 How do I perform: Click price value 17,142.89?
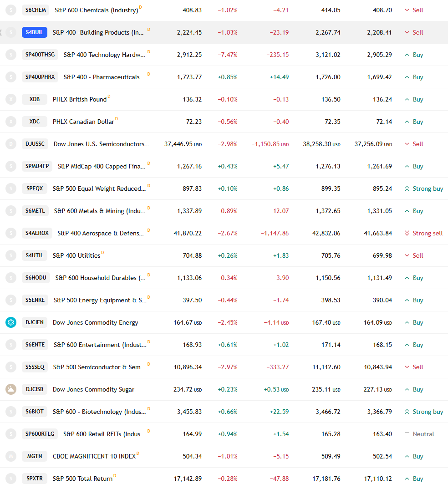[x=188, y=479]
